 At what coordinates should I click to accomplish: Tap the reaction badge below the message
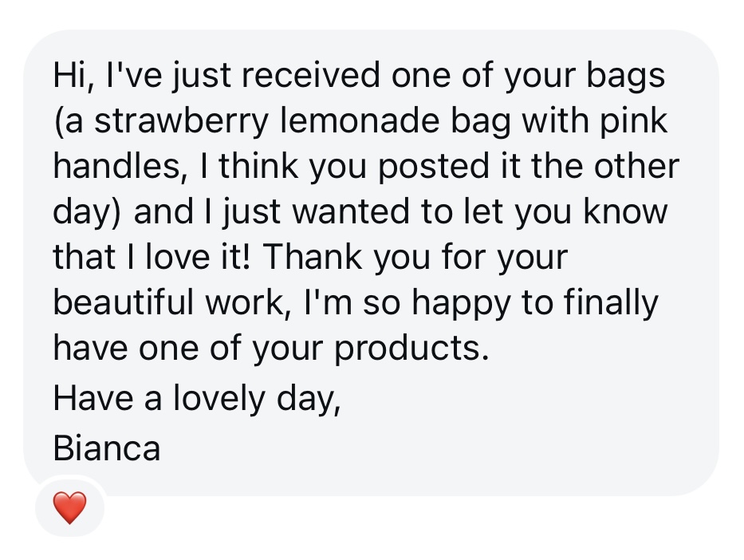[x=69, y=507]
